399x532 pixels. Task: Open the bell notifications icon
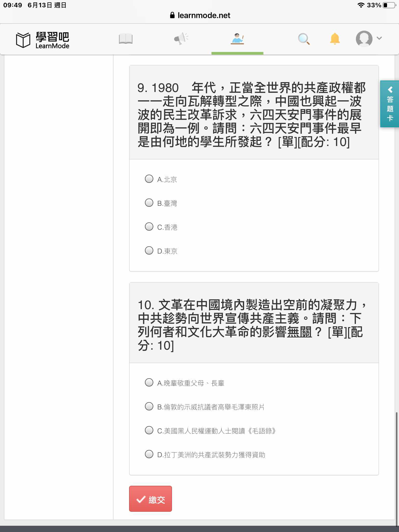335,39
